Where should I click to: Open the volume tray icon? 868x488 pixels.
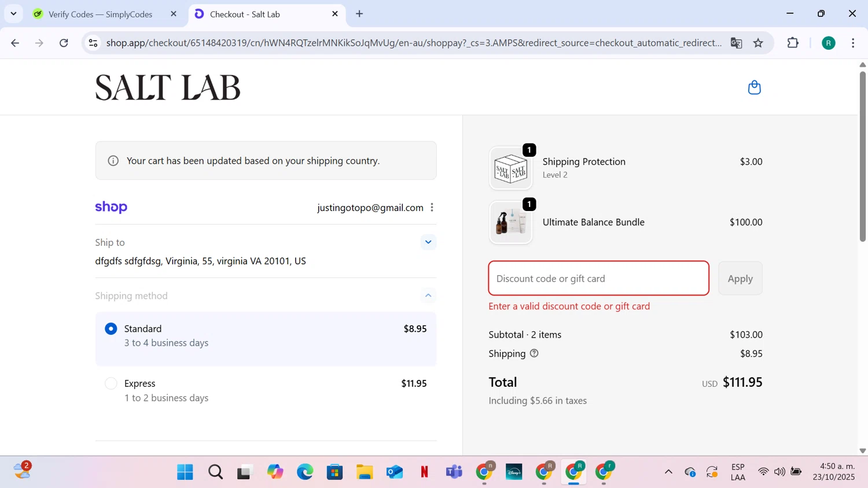point(779,472)
